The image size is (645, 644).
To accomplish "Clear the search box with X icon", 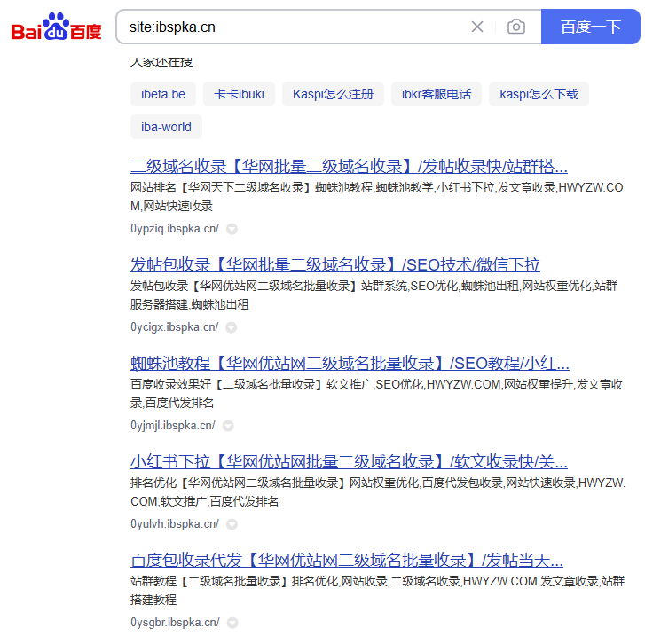I will 477,27.
